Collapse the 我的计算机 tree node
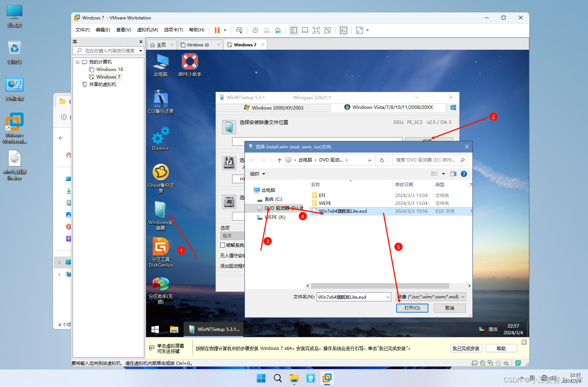This screenshot has height=387, width=588. tap(77, 62)
